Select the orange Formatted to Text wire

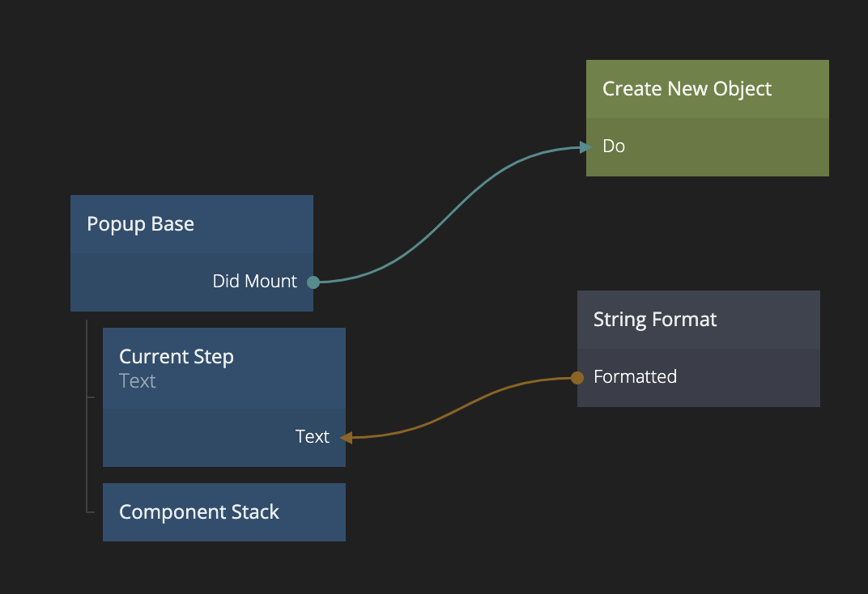tap(462, 402)
